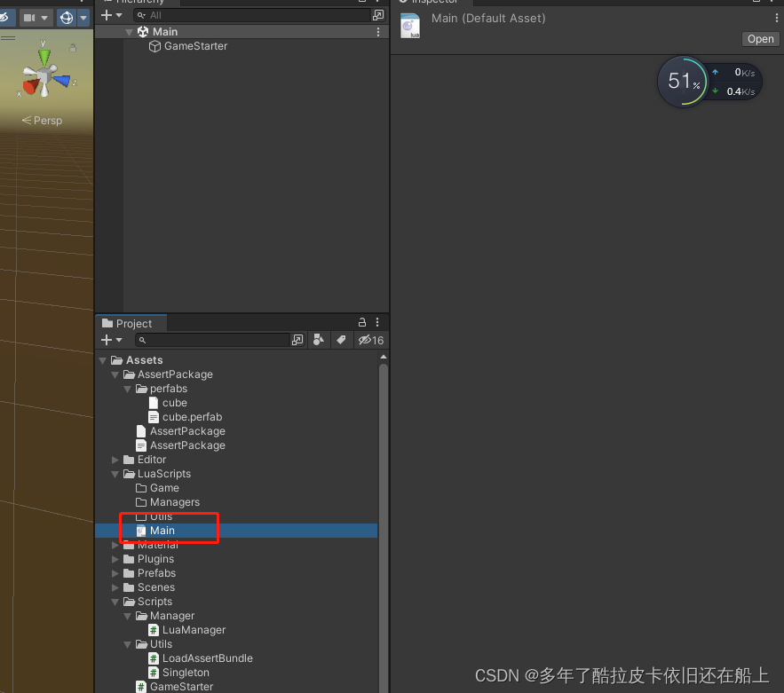Click the circular 51 percent progress indicator
Image resolution: width=784 pixels, height=693 pixels.
(682, 81)
